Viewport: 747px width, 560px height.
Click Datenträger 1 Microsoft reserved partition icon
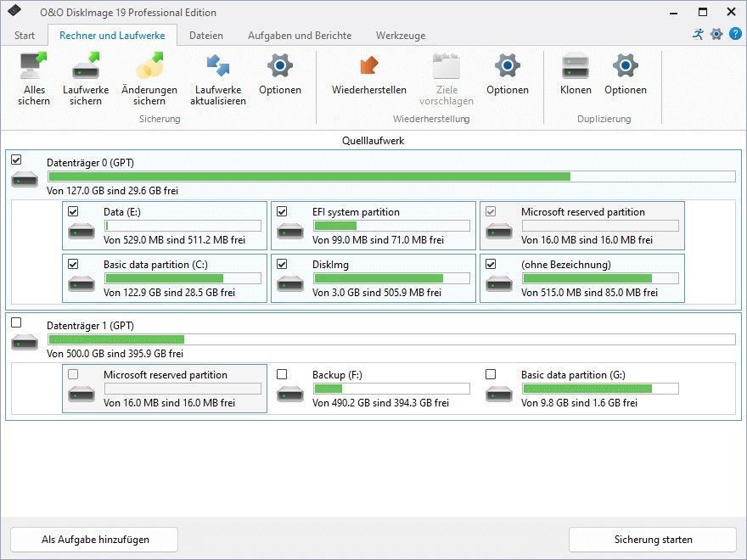pos(81,395)
